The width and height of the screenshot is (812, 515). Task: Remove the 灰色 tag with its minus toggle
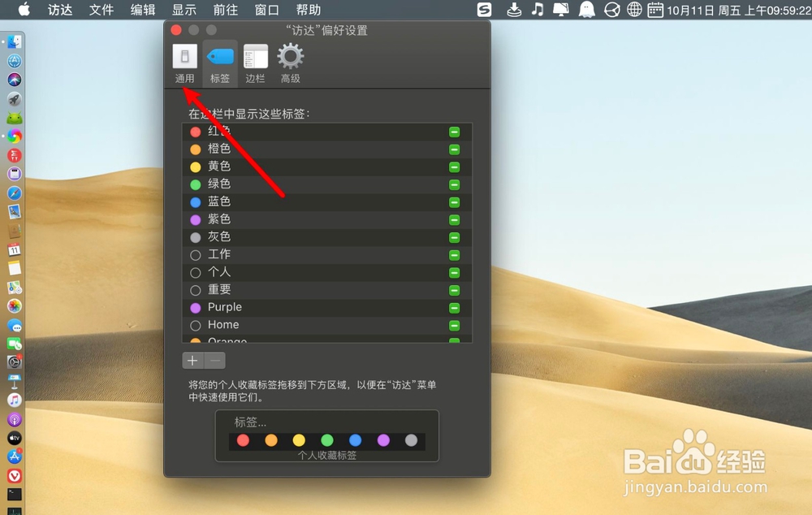click(x=454, y=236)
